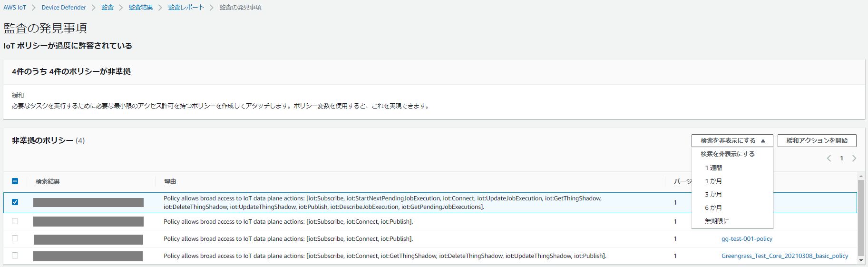Choose 無期限に in the dropdown

(717, 221)
